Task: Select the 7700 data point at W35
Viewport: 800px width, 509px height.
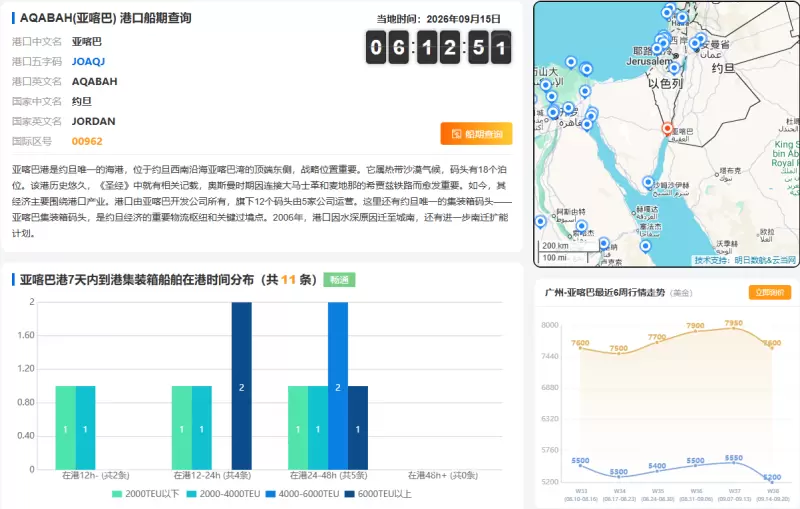Action: [657, 342]
